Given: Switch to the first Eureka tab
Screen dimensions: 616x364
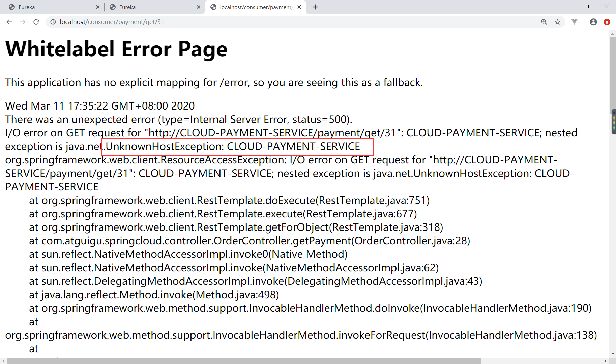Looking at the screenshot, I should pos(51,7).
